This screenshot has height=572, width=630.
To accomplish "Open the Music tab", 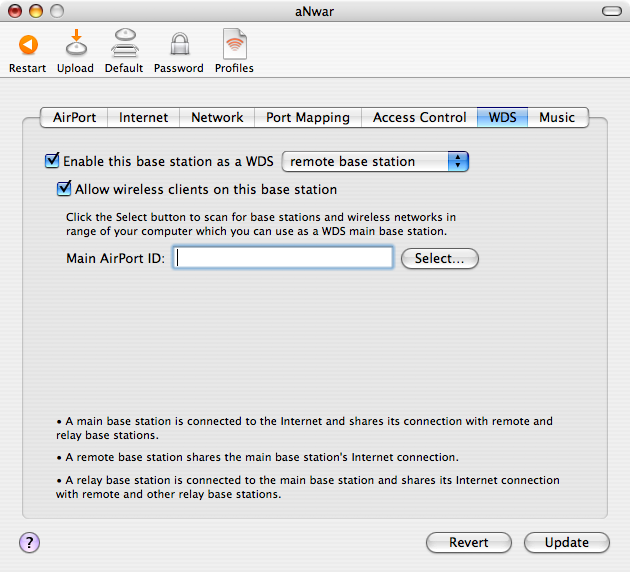I will pos(558,117).
